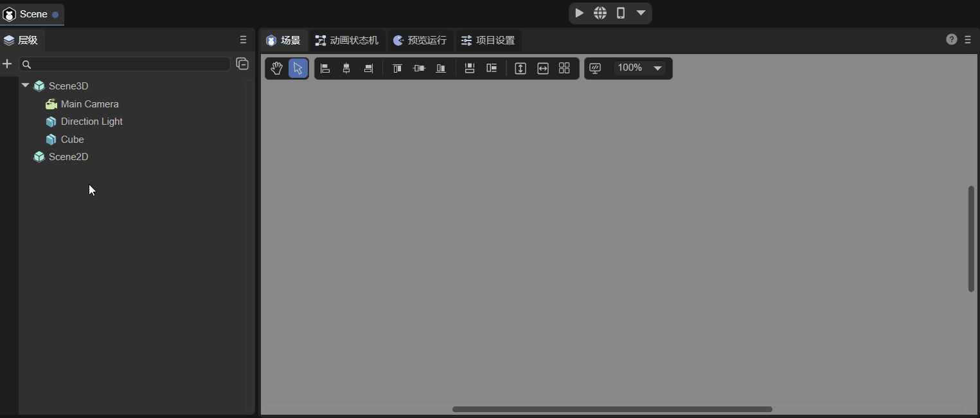Select the hand pan tool
The height and width of the screenshot is (418, 980).
click(x=276, y=69)
